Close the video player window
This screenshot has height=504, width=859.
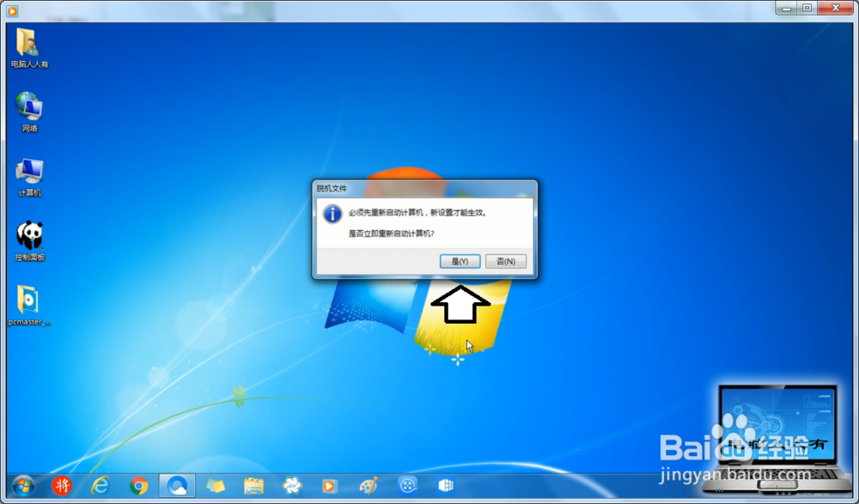coord(836,9)
